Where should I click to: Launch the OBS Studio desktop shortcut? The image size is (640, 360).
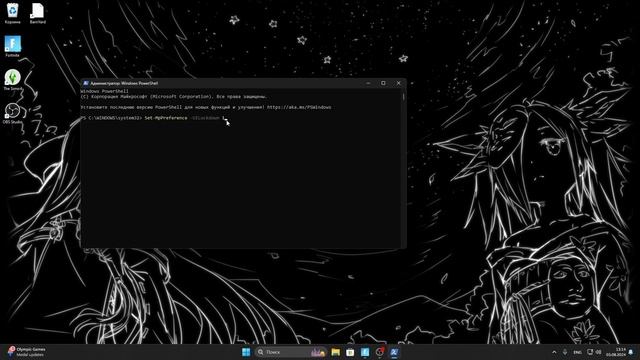[x=12, y=113]
